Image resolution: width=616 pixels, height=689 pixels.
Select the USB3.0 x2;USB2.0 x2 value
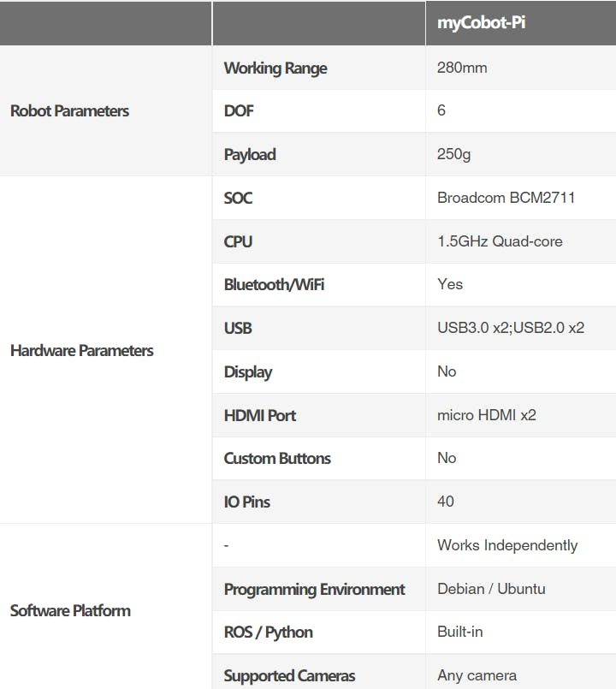(510, 328)
